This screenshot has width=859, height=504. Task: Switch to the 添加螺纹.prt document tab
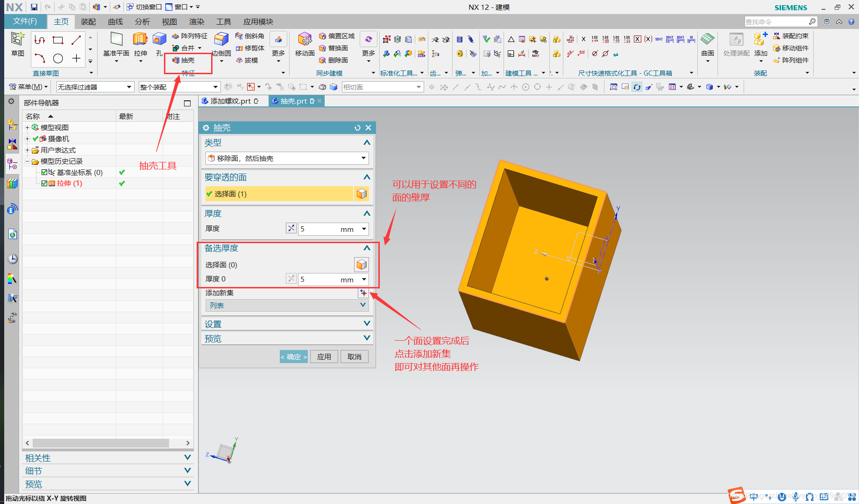coord(230,101)
